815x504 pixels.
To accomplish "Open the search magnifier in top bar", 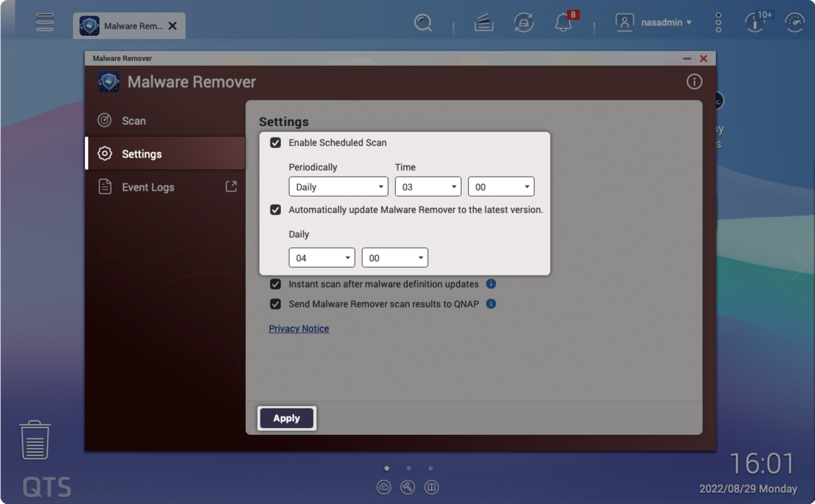I will point(422,23).
